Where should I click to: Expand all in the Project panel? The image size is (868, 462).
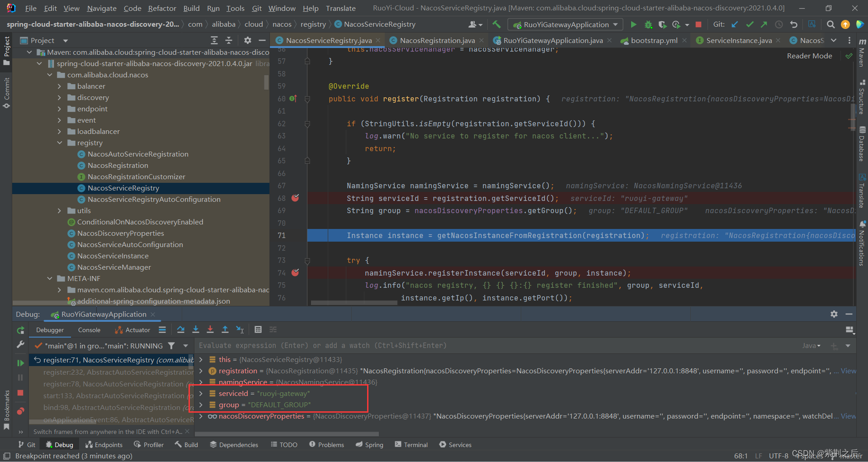pyautogui.click(x=214, y=40)
